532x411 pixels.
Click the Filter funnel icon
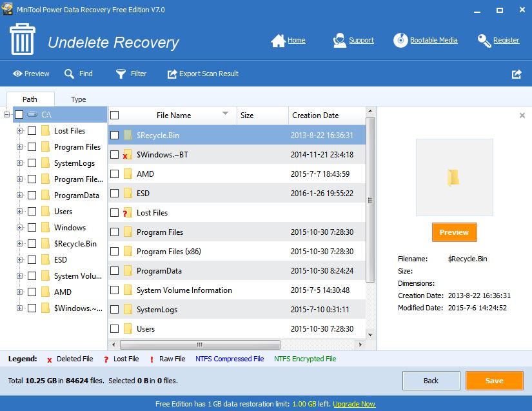pyautogui.click(x=121, y=74)
